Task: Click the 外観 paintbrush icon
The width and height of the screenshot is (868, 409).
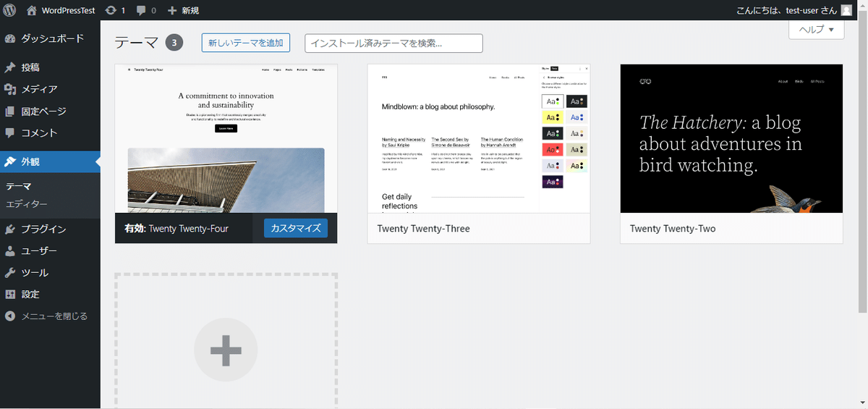Action: pos(10,161)
